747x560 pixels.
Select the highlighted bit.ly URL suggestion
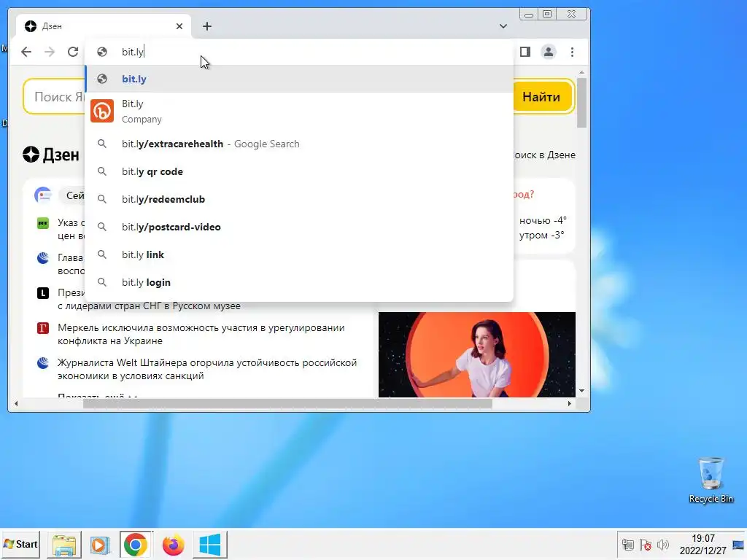(x=299, y=79)
